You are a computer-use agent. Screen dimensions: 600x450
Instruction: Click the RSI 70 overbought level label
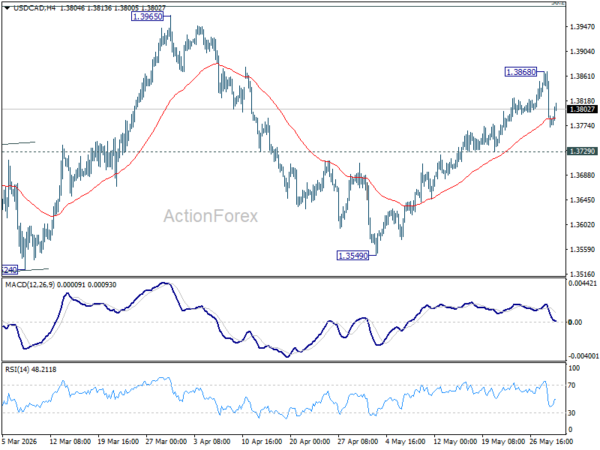572,385
